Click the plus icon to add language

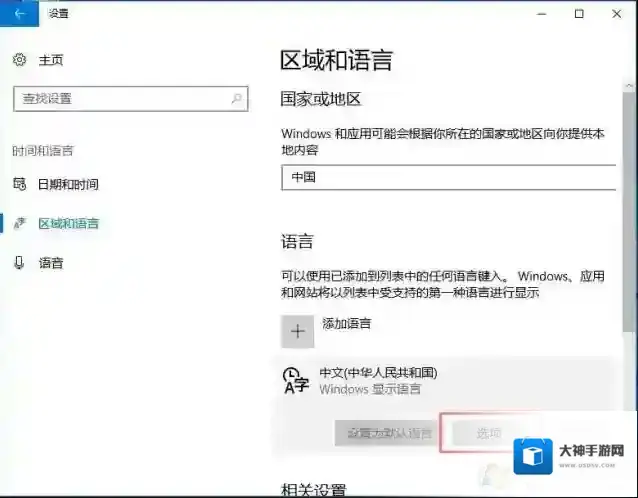coord(297,332)
